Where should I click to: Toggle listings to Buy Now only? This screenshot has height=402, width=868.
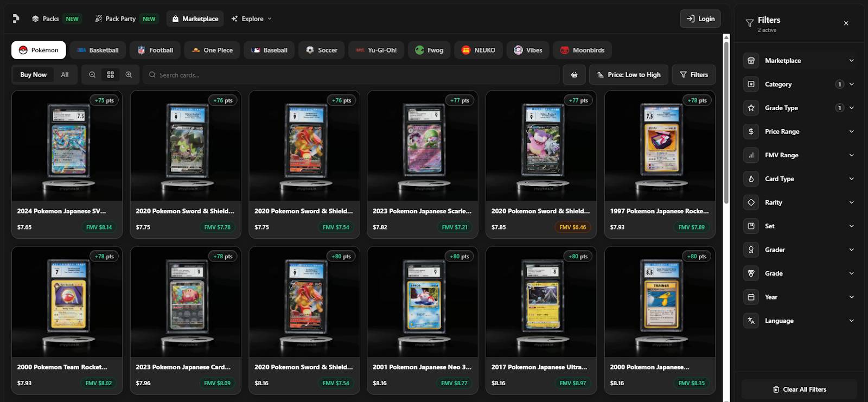[x=33, y=75]
